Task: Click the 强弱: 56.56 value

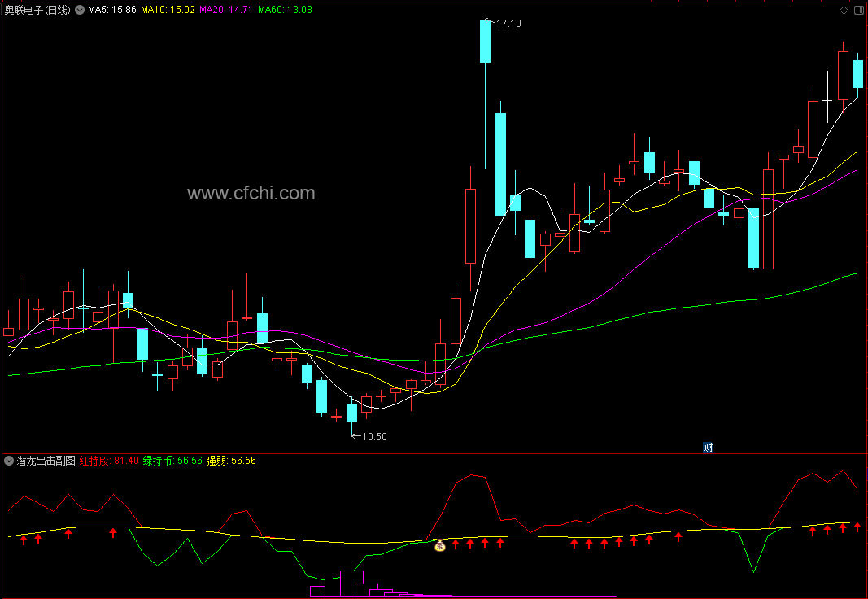Action: (x=231, y=461)
